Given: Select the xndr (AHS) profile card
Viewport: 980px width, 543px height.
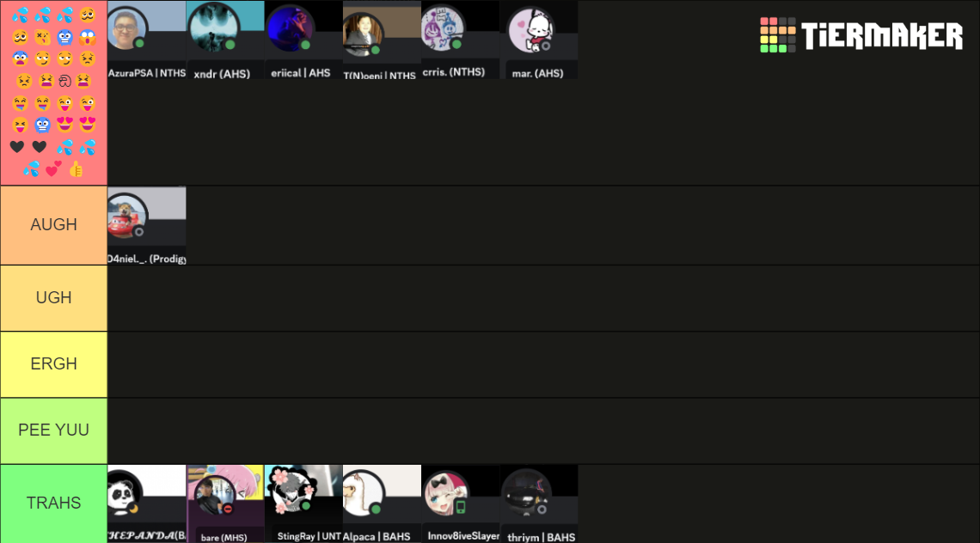Looking at the screenshot, I should coord(225,40).
